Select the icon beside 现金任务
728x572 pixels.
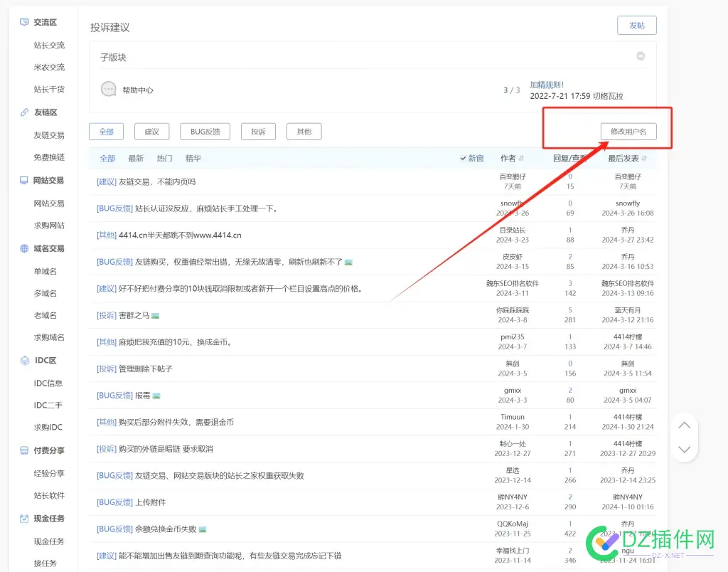[x=23, y=518]
